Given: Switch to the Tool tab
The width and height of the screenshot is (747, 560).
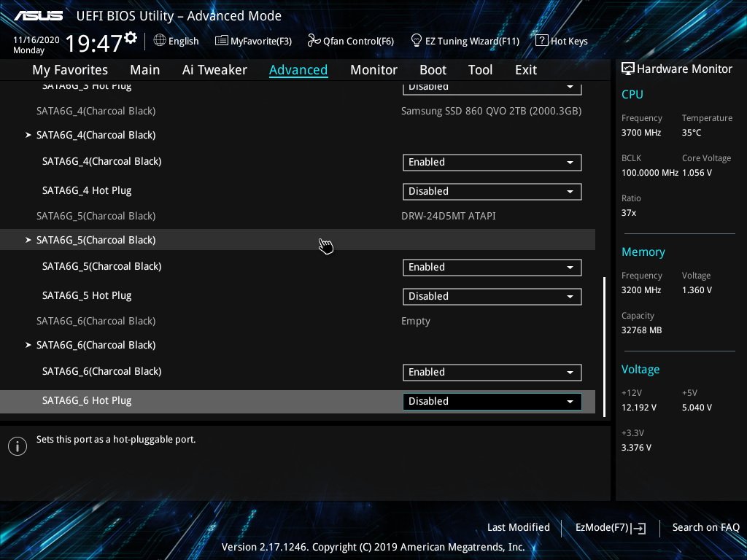Looking at the screenshot, I should coord(480,70).
